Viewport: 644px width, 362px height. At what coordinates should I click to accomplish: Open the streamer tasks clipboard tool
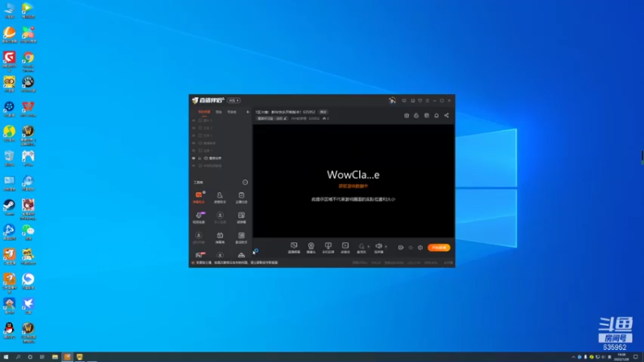[241, 197]
